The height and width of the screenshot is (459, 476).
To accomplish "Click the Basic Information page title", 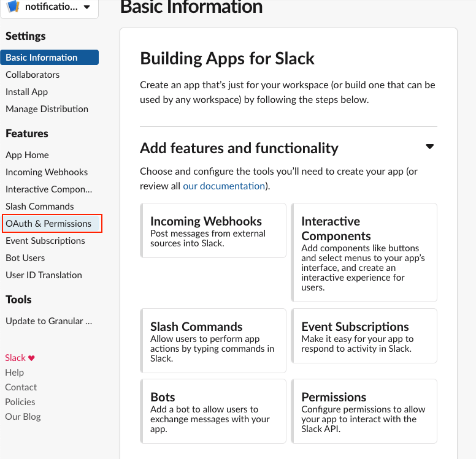I will click(x=191, y=7).
